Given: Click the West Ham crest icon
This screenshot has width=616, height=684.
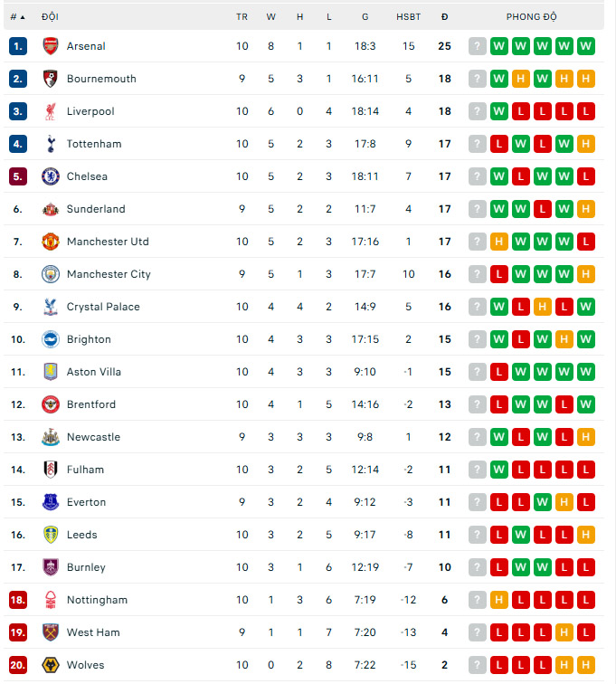Looking at the screenshot, I should click(51, 632).
